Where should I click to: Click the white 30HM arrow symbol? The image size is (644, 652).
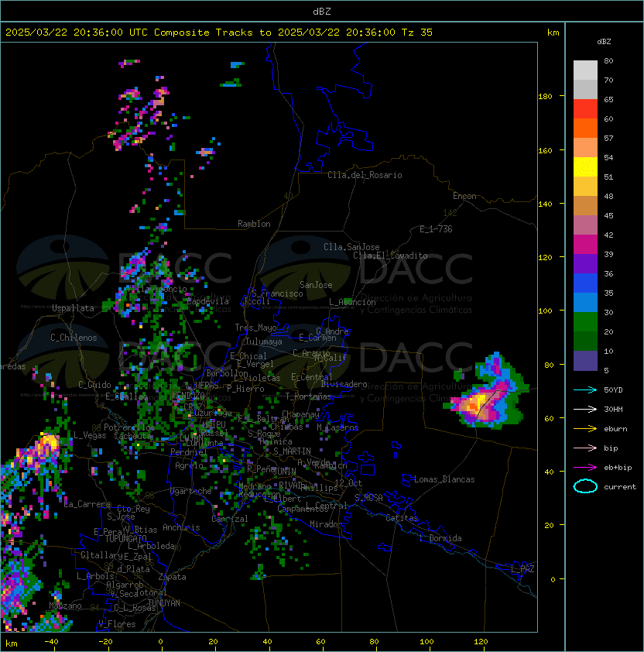tap(585, 410)
